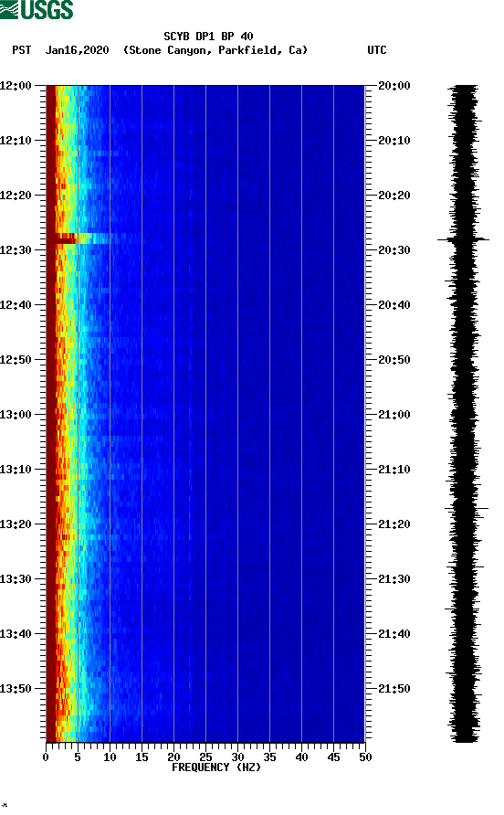Click the 40 Hz frequency axis label
This screenshot has width=504, height=815.
coord(302,757)
